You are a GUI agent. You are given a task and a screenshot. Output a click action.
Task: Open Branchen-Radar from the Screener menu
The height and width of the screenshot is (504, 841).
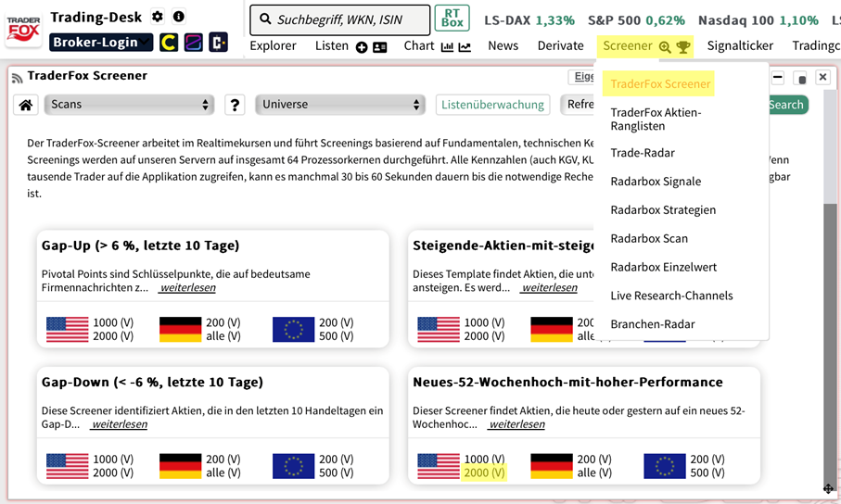(652, 324)
